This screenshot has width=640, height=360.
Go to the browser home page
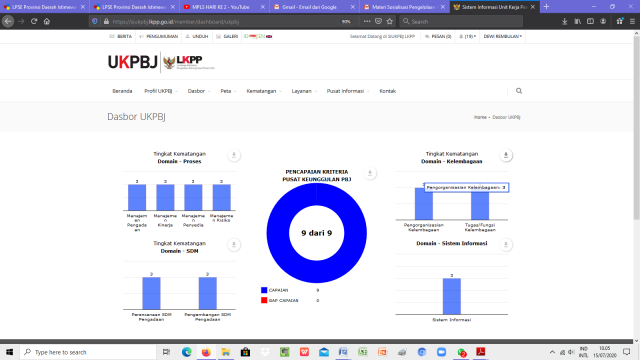(x=47, y=21)
